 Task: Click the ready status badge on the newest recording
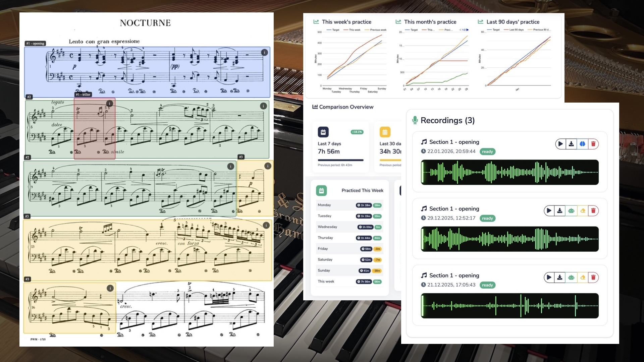coord(487,152)
